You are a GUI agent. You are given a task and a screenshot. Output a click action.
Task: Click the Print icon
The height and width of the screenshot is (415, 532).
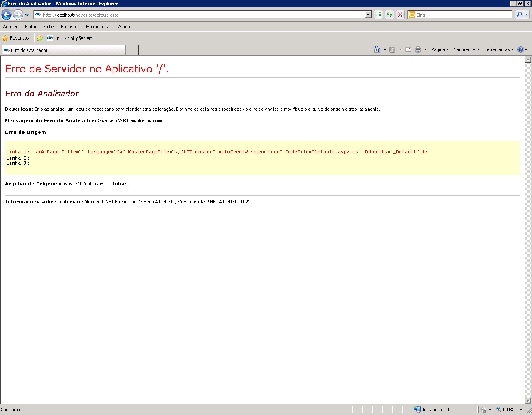click(418, 50)
